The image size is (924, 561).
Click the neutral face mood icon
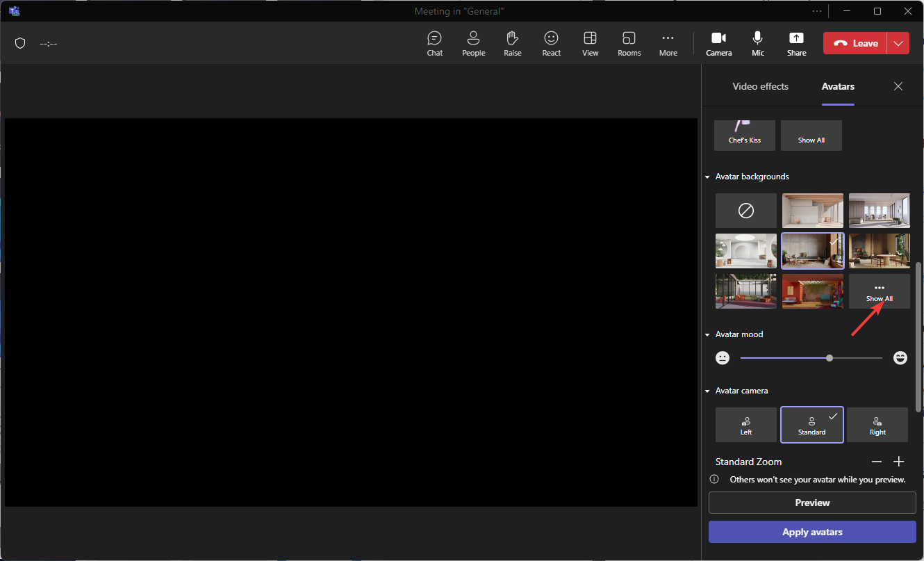coord(723,358)
